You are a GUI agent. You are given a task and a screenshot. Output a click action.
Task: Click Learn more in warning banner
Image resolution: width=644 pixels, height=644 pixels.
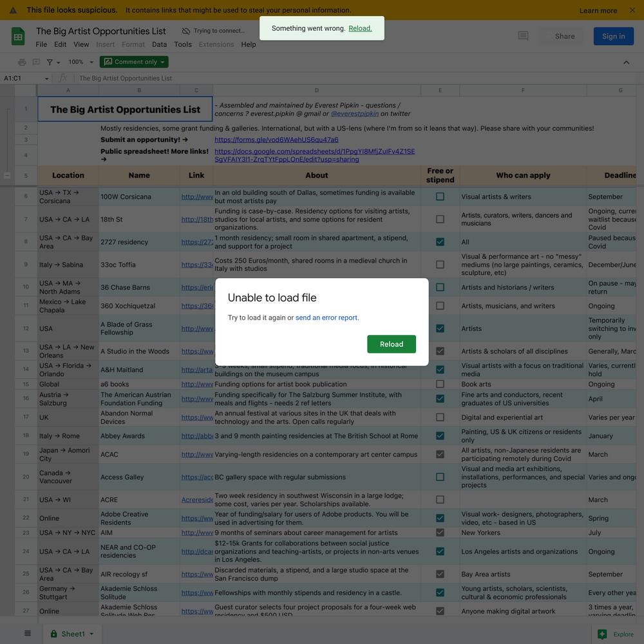click(x=598, y=11)
